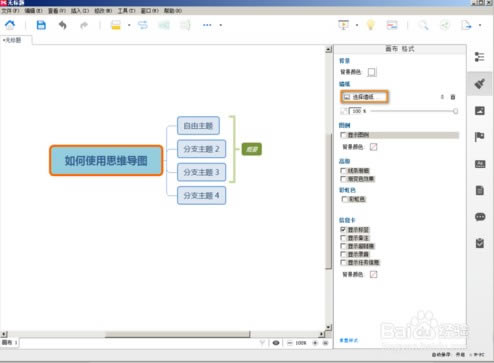Open the Markers flag sidebar icon
The image size is (494, 363).
pos(480,137)
